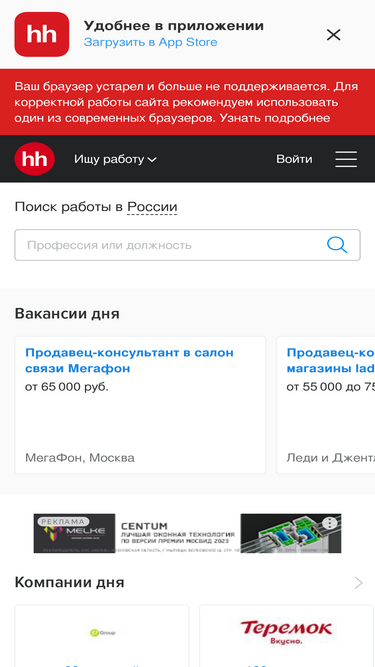Viewport: 375px width, 667px height.
Task: Click the МегаФон, Москва employer text
Action: pos(80,458)
